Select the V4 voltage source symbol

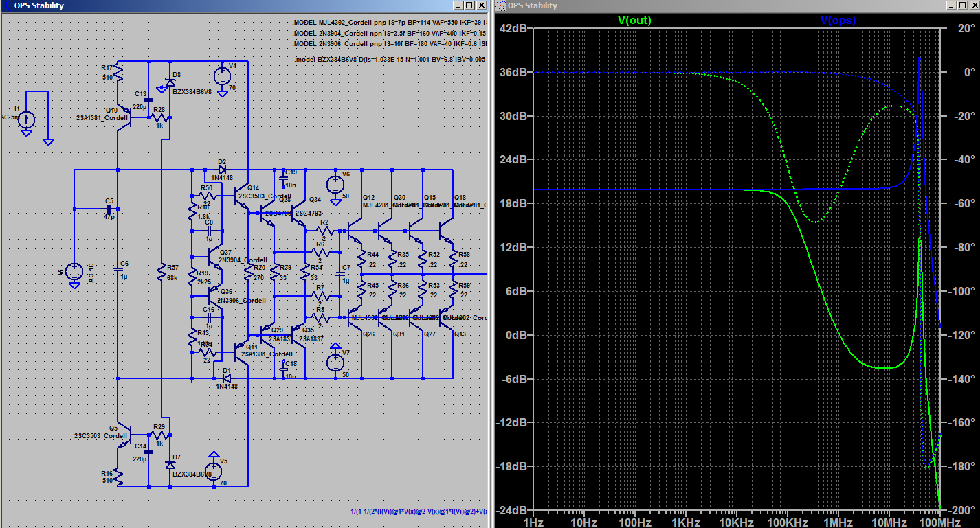[x=222, y=76]
